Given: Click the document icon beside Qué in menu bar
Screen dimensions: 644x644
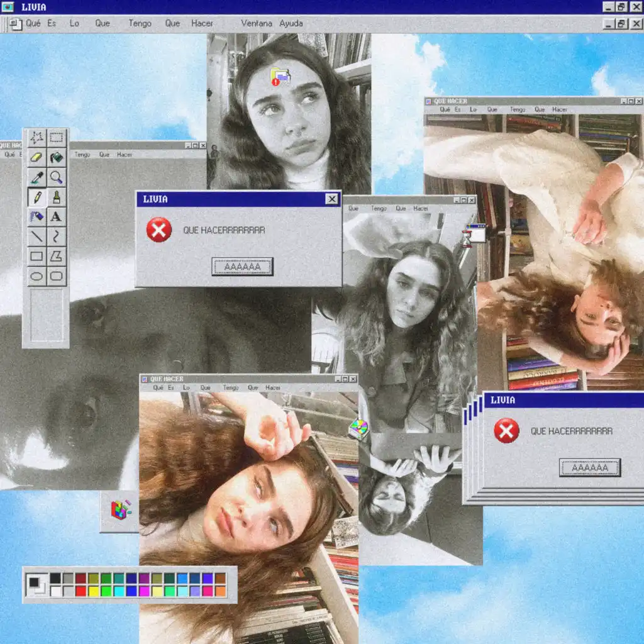Looking at the screenshot, I should 16,24.
